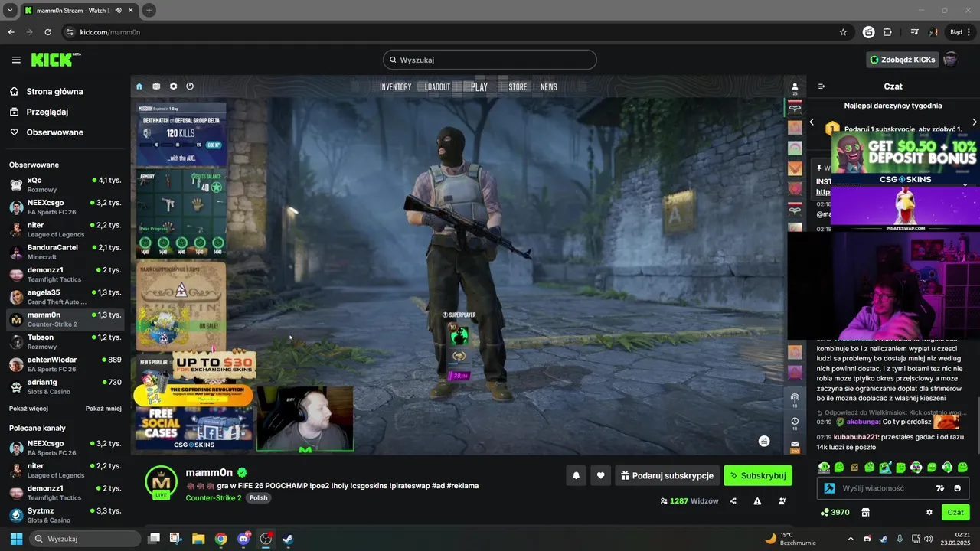
Task: Mute tab via speaker icon
Action: click(x=118, y=10)
